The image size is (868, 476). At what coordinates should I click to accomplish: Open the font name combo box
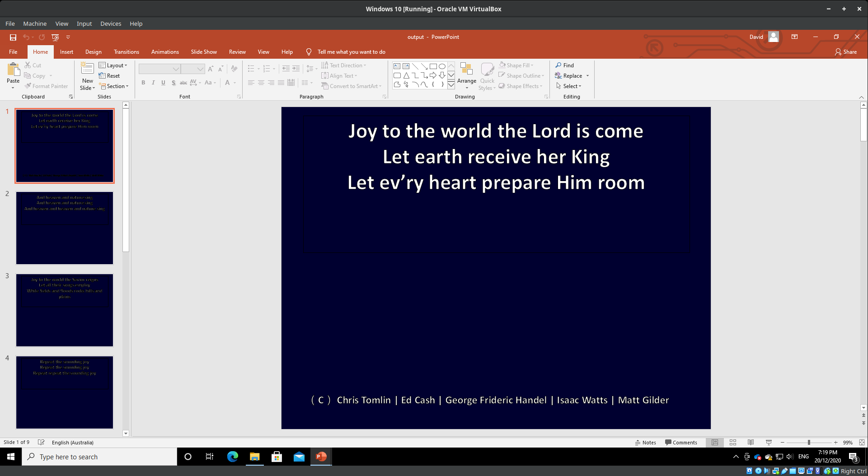coord(160,69)
